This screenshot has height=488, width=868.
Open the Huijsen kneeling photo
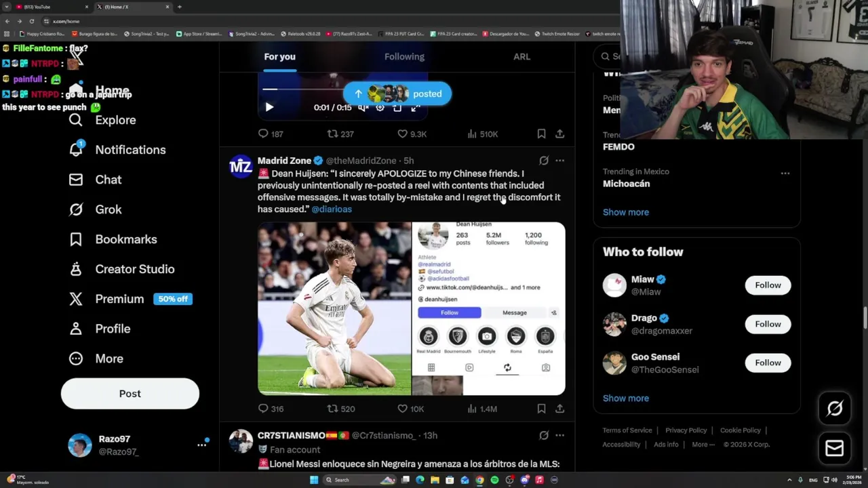pos(334,308)
